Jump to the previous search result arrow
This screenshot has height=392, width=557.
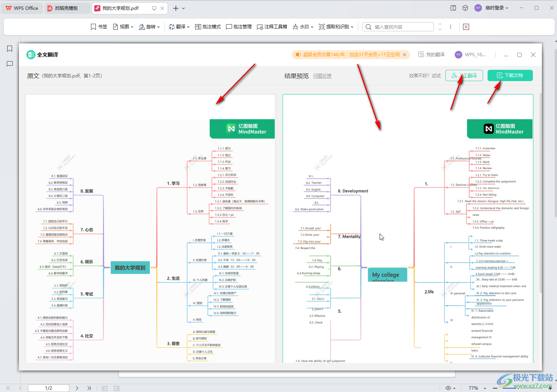pos(440,25)
